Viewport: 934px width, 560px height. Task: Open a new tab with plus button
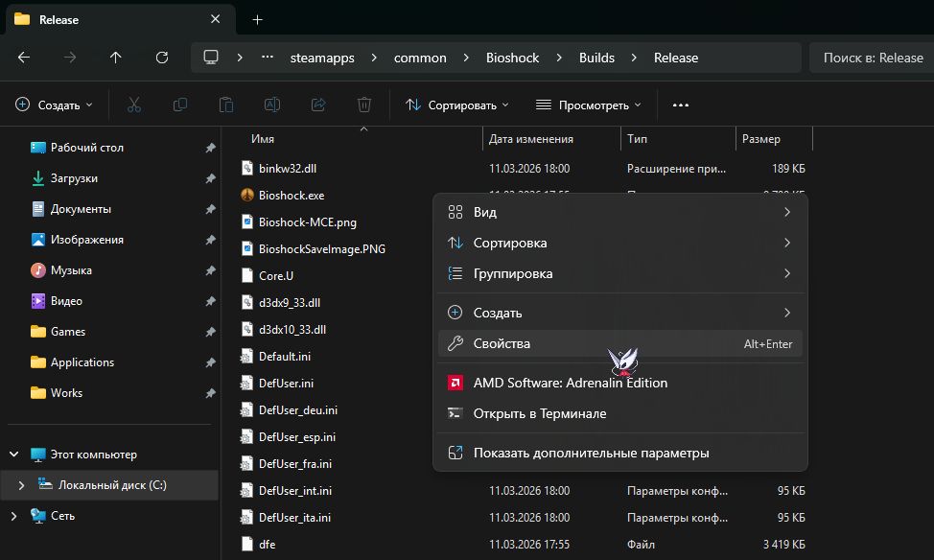pos(257,20)
